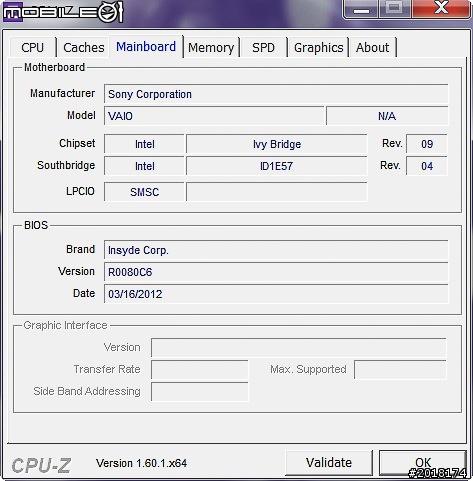Image resolution: width=473 pixels, height=481 pixels.
Task: Click the LPCIO label
Action: [80, 191]
